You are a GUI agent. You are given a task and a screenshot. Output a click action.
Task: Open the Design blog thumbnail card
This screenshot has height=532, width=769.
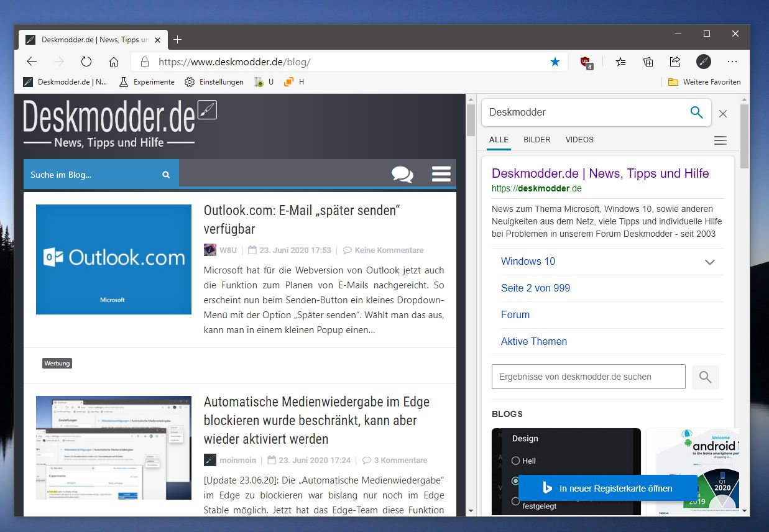(x=566, y=472)
